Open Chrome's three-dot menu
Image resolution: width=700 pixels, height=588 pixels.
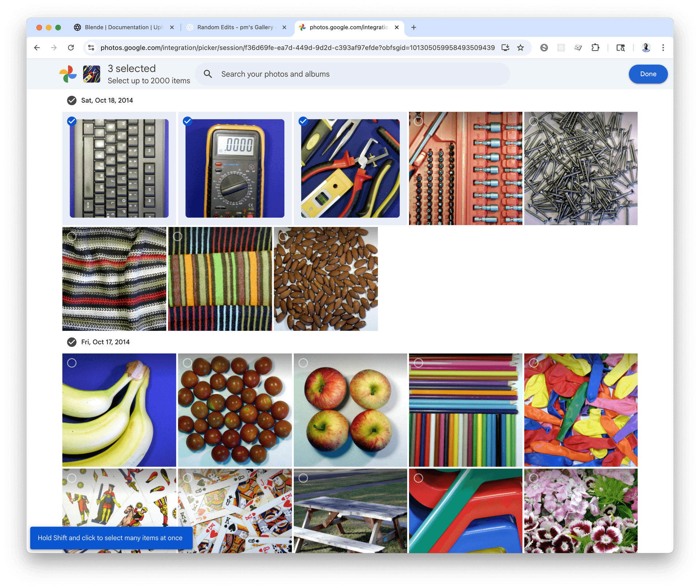[663, 47]
